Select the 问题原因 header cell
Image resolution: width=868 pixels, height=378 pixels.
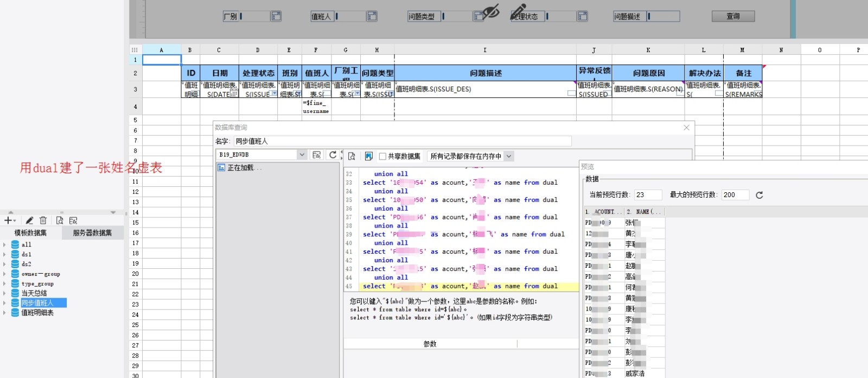(x=648, y=73)
